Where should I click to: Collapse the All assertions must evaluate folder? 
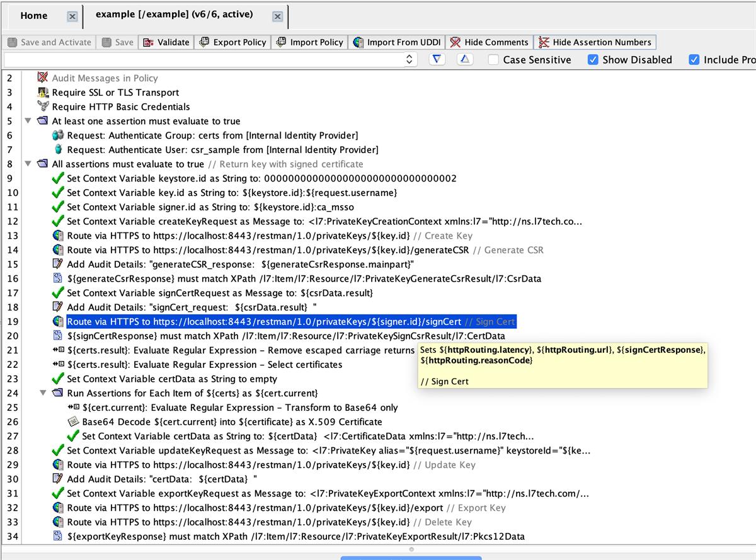(x=28, y=163)
